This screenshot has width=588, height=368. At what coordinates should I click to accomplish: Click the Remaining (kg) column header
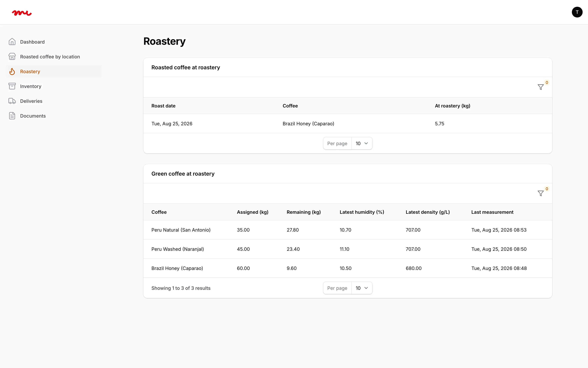303,212
